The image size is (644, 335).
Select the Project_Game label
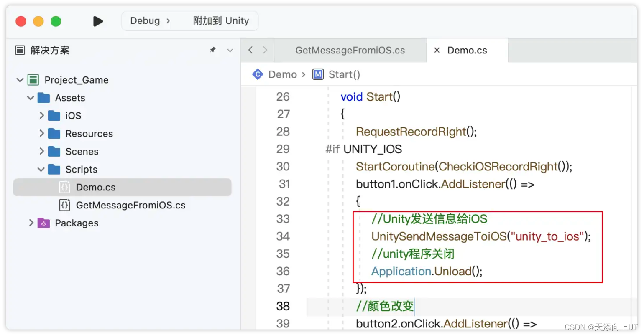pos(77,80)
